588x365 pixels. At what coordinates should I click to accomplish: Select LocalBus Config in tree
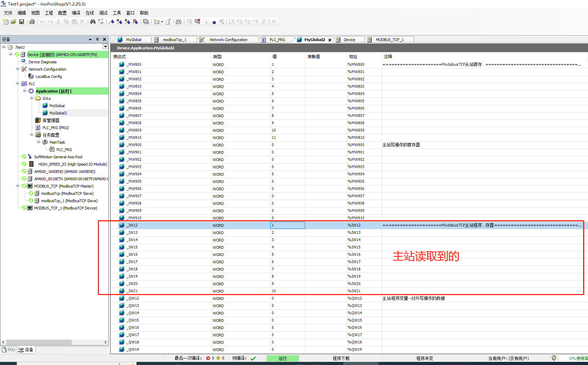[48, 77]
